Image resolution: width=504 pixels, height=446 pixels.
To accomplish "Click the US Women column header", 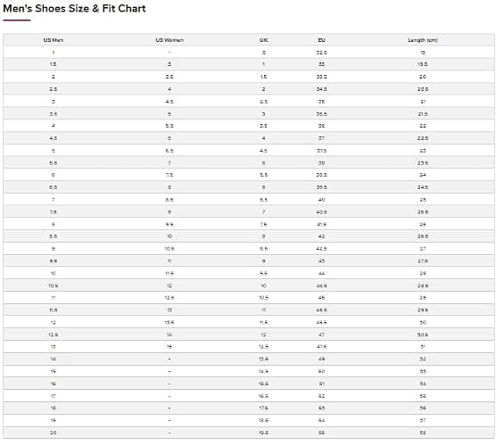I will (x=169, y=40).
